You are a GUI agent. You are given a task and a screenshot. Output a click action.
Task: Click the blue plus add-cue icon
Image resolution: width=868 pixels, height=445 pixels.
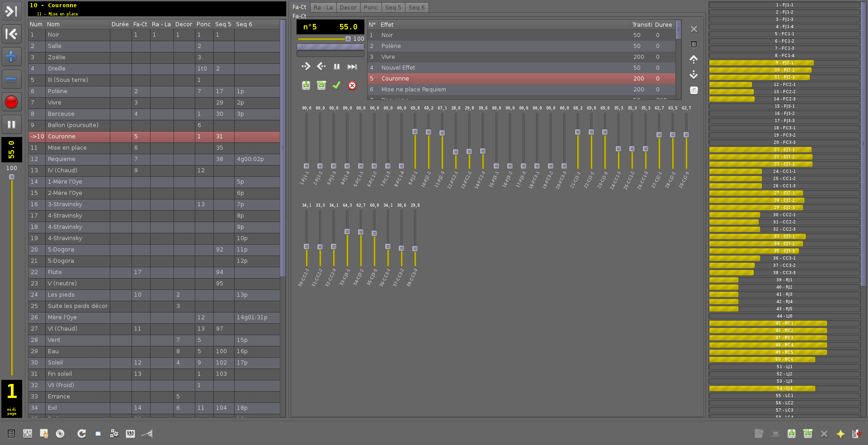[x=11, y=57]
